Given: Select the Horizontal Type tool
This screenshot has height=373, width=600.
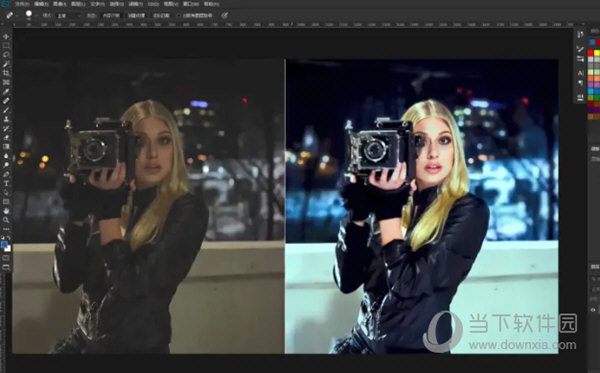Looking at the screenshot, I should point(6,184).
